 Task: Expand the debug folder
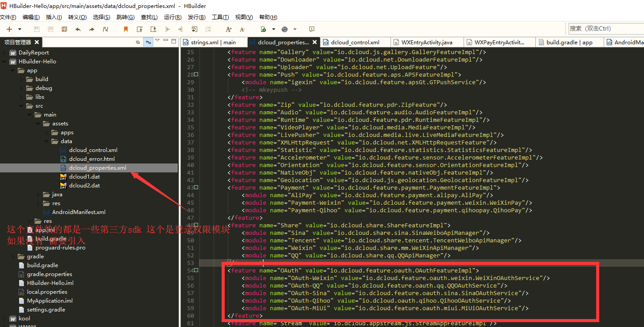[x=21, y=88]
